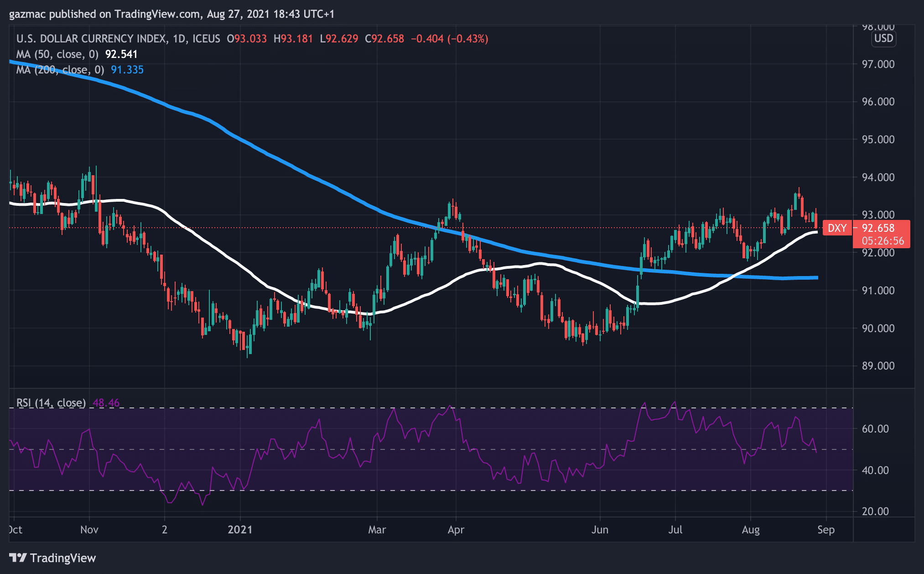Image resolution: width=924 pixels, height=574 pixels.
Task: Click the TradingView wordmark at bottom
Action: pyautogui.click(x=63, y=558)
